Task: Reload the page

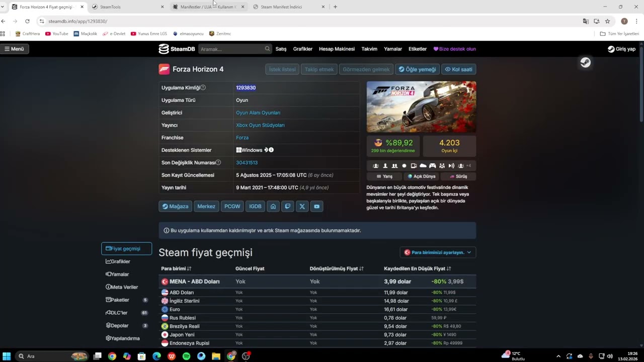Action: coord(27,21)
